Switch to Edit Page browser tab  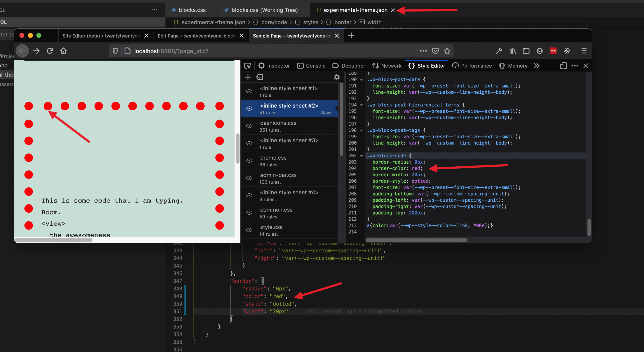(201, 36)
